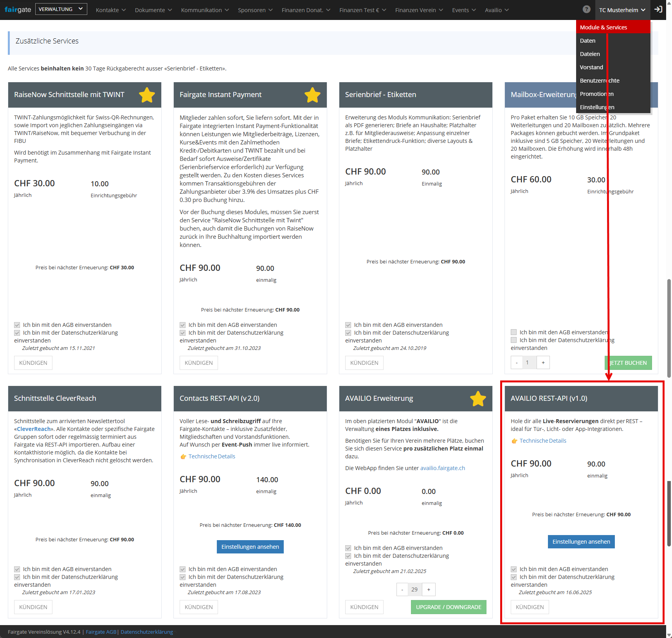This screenshot has width=672, height=638.
Task: Increase AVAILIO Erweiterung quantity with plus
Action: (429, 589)
